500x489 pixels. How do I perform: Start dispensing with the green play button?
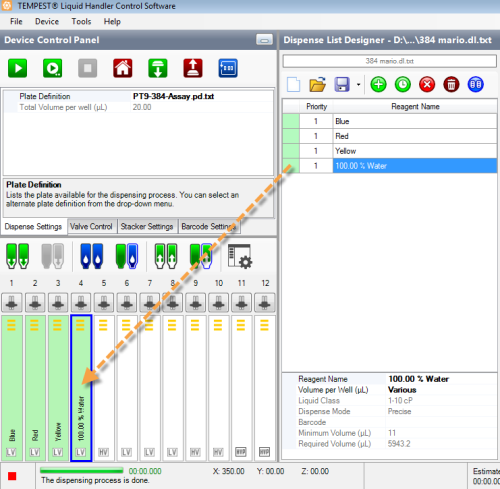click(x=17, y=68)
